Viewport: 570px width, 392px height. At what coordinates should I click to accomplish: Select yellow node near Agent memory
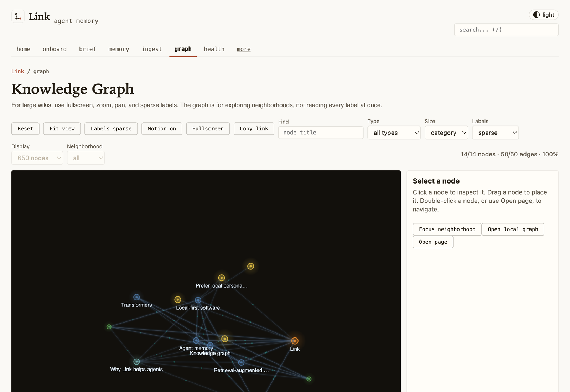(224, 339)
